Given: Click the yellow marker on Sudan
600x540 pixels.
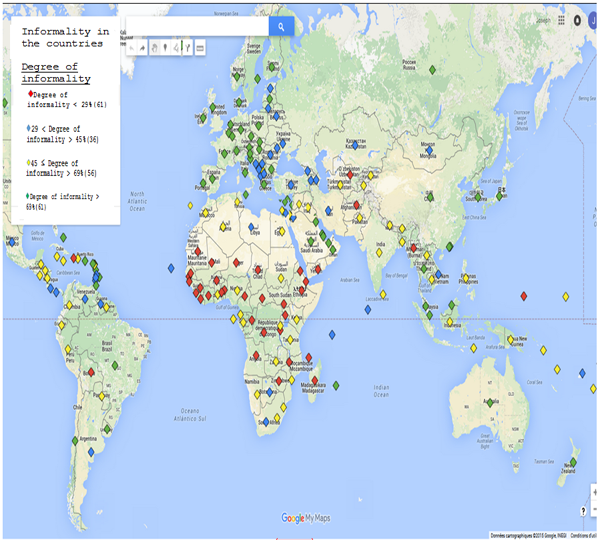Looking at the screenshot, I should click(x=281, y=278).
